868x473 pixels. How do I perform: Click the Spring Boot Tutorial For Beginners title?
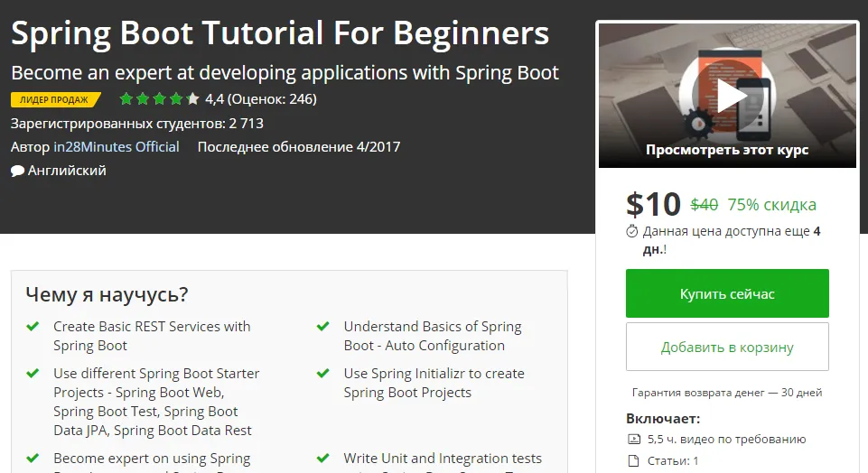tap(280, 33)
